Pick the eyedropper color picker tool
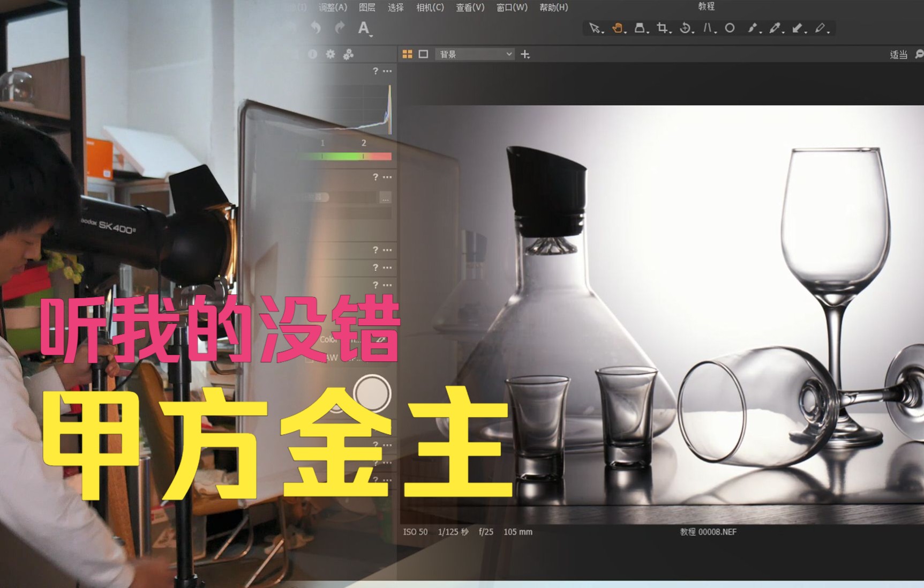 click(x=775, y=28)
